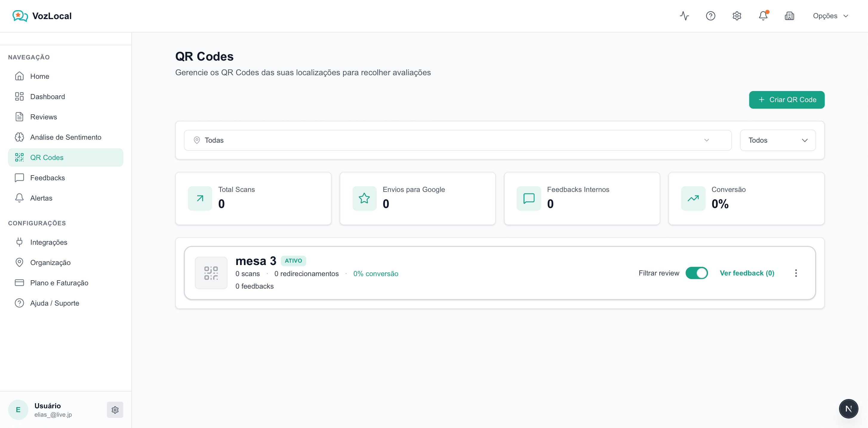
Task: Click the Envios para Google star icon
Action: tap(364, 198)
